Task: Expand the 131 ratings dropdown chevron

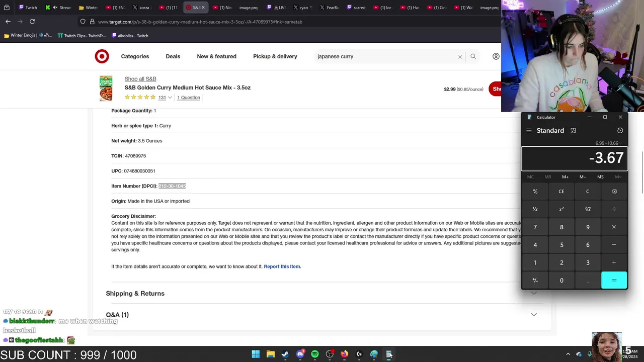Action: click(x=170, y=98)
